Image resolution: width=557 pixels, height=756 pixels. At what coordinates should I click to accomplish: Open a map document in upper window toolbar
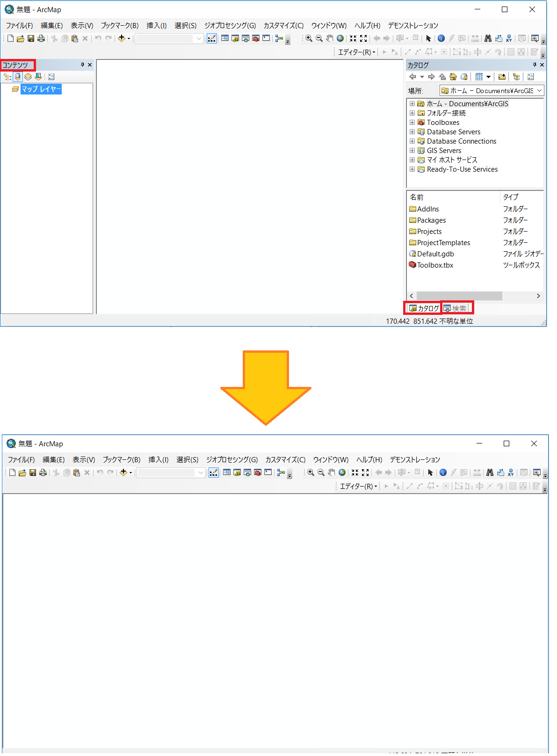tap(21, 38)
